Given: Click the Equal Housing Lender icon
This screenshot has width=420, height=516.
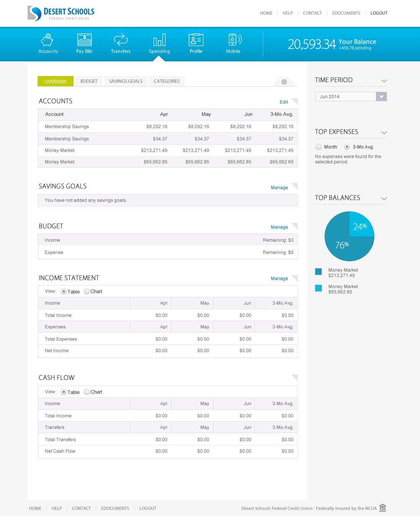Looking at the screenshot, I should coord(382,508).
